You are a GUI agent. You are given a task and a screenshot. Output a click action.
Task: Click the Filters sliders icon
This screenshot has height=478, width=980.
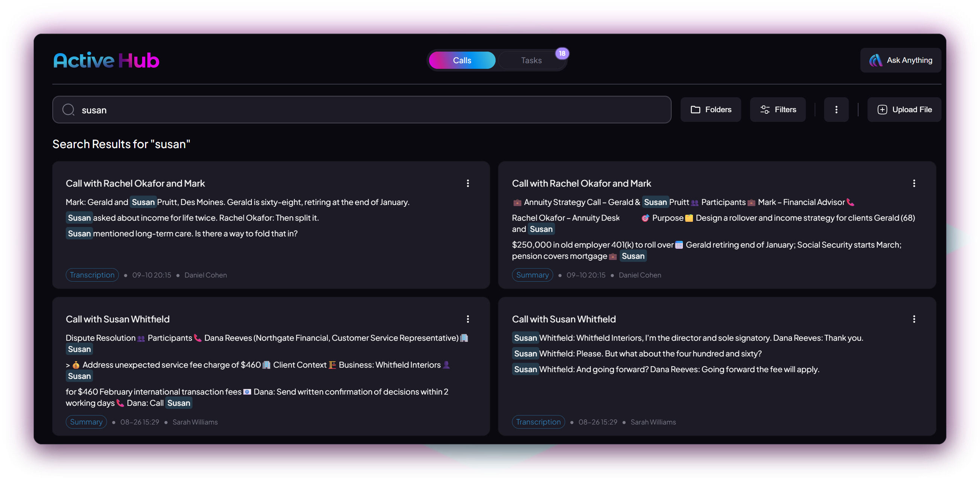tap(765, 110)
